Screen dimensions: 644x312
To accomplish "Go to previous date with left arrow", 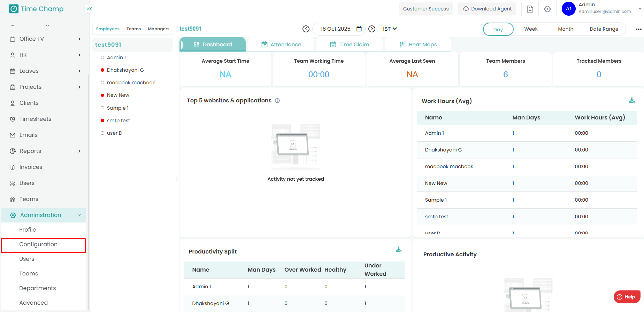I will tap(306, 29).
